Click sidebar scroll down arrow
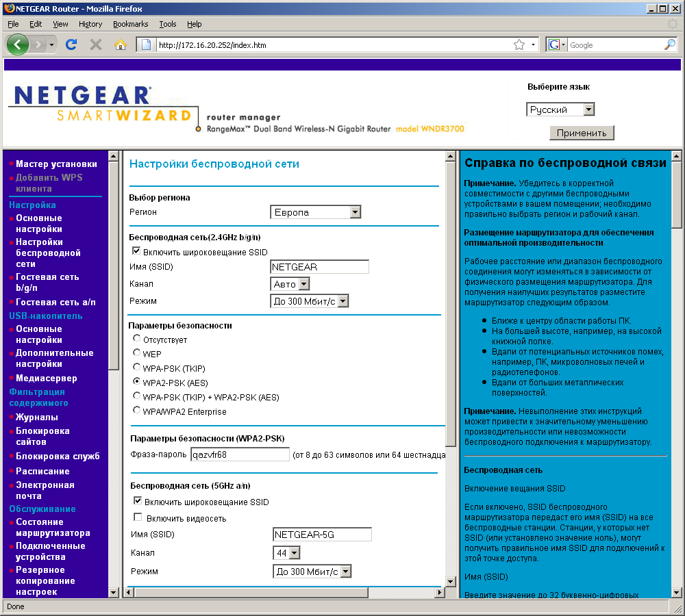Viewport: 685px width, 616px height. pos(113,593)
